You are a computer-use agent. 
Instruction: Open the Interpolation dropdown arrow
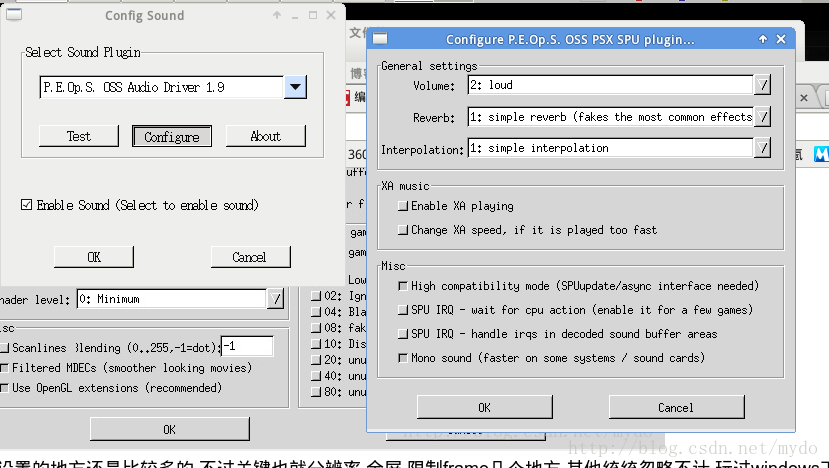point(762,148)
